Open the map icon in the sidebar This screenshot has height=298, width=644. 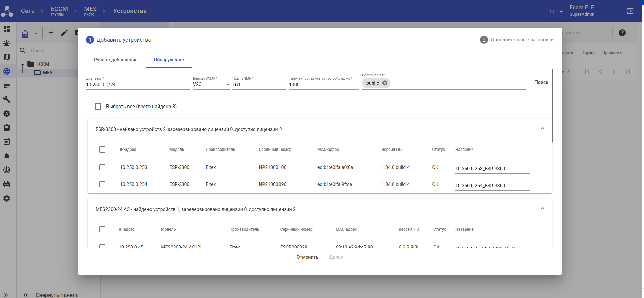[x=7, y=57]
